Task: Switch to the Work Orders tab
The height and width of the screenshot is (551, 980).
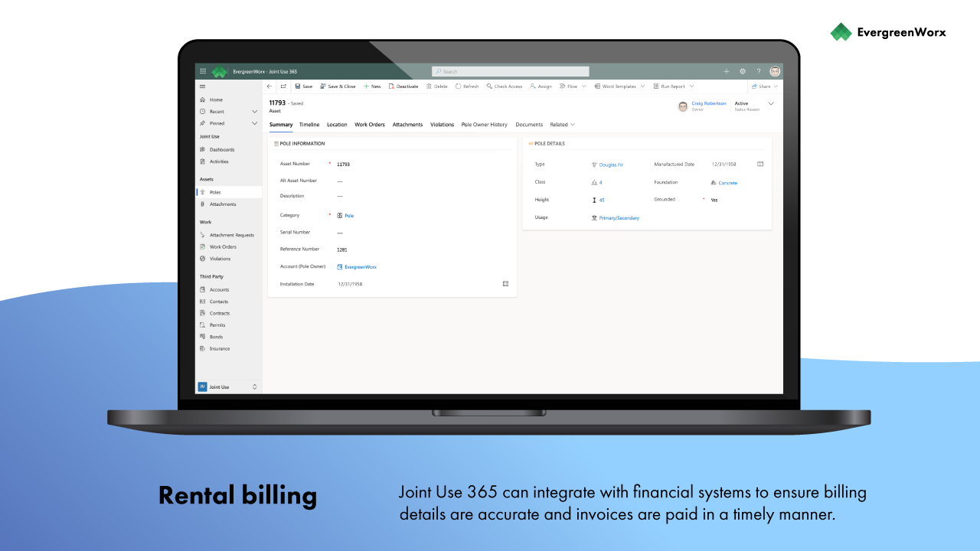Action: (370, 125)
